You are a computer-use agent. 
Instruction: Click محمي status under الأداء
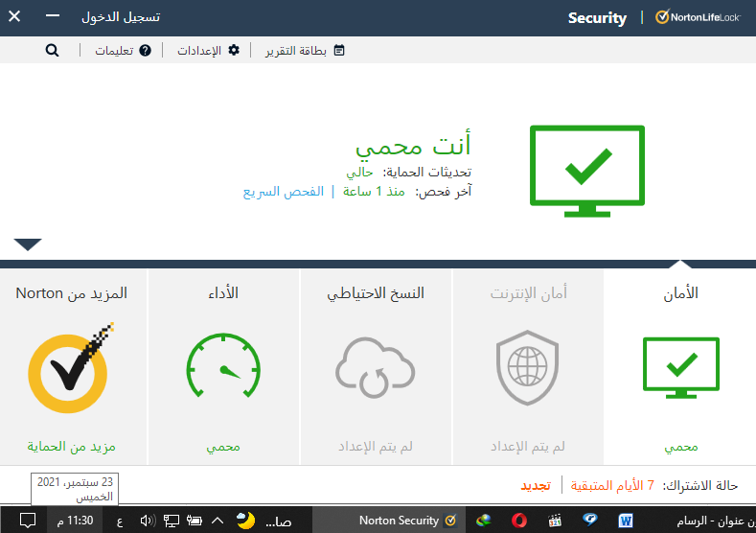coord(223,447)
